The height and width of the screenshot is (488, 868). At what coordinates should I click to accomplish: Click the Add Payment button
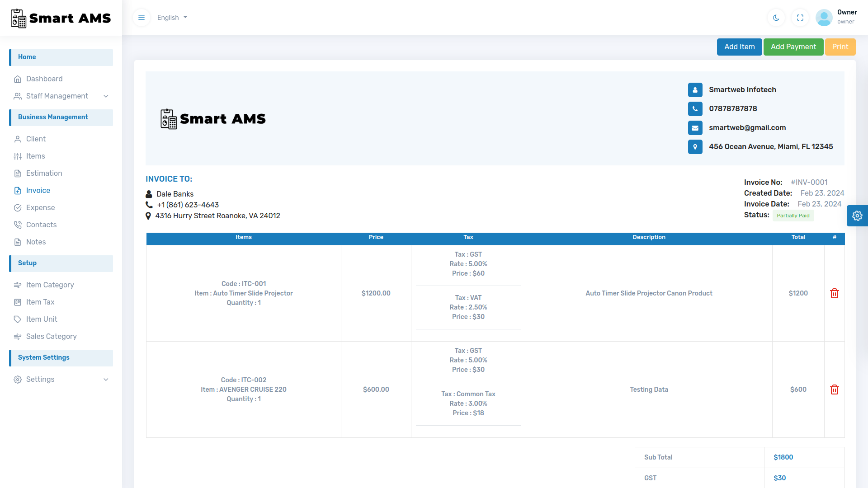click(793, 47)
